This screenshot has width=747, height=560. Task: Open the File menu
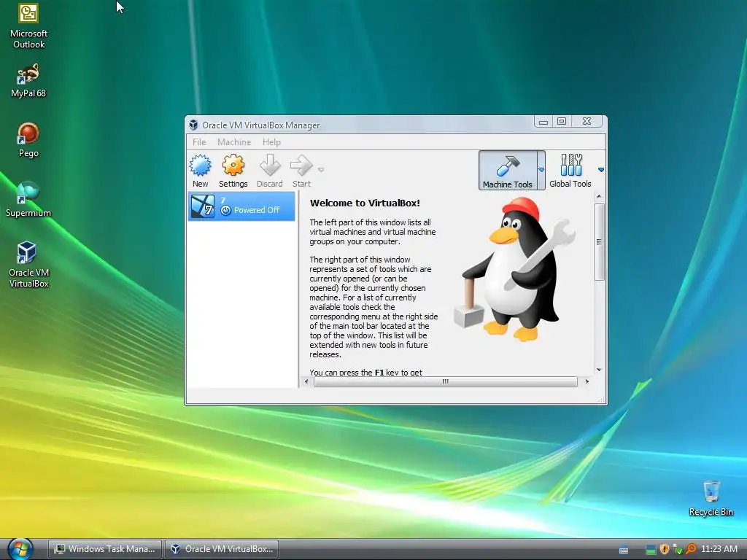coord(199,142)
